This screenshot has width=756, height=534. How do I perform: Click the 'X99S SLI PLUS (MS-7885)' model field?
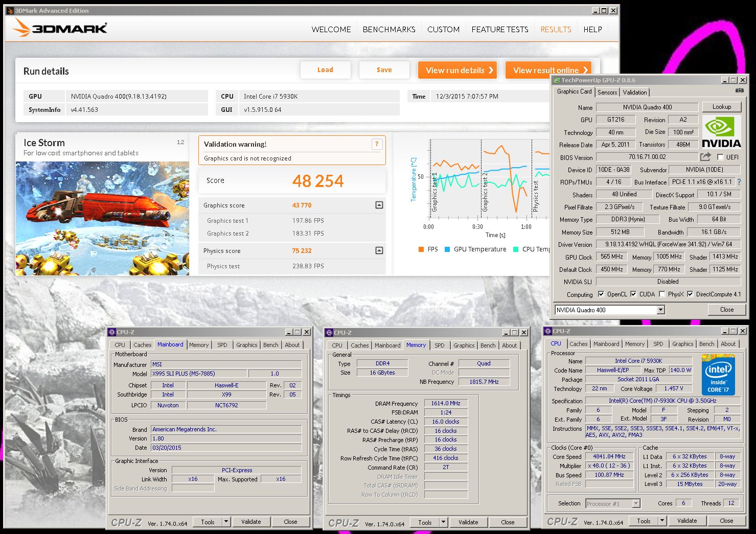tap(199, 374)
